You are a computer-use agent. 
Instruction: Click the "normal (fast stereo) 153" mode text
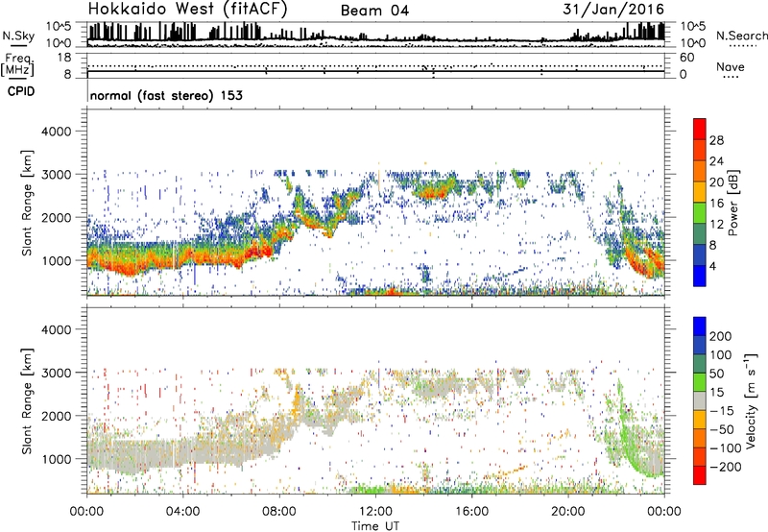[x=166, y=95]
